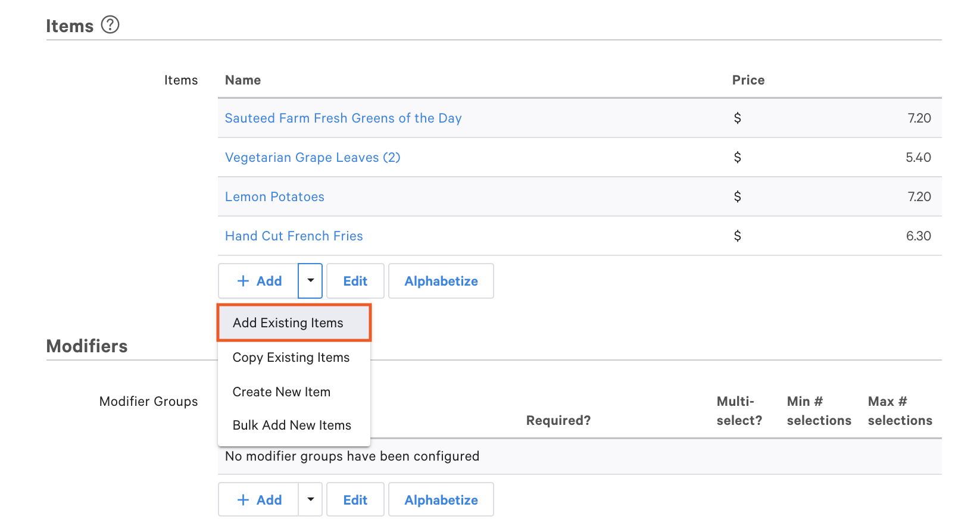Image resolution: width=980 pixels, height=532 pixels.
Task: Open the Modifier Groups Add dropdown arrow
Action: [310, 500]
